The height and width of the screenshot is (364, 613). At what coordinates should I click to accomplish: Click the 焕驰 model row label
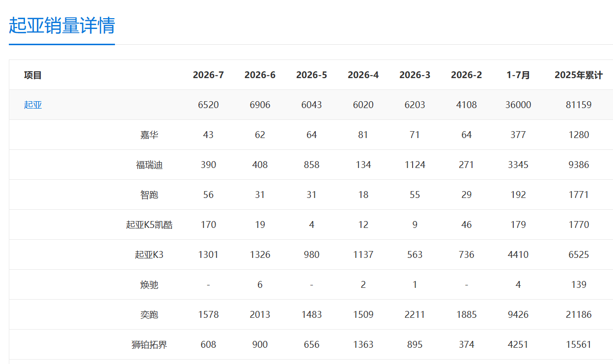point(149,284)
